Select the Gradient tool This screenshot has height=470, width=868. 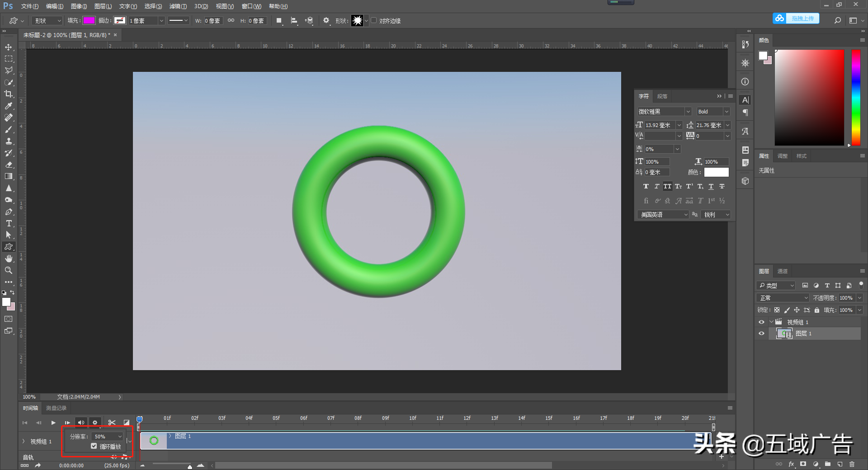point(9,176)
